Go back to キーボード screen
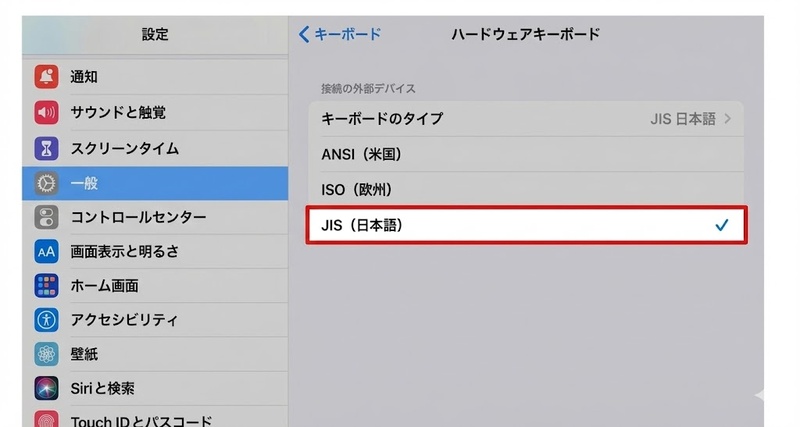Image resolution: width=800 pixels, height=427 pixels. coord(340,34)
